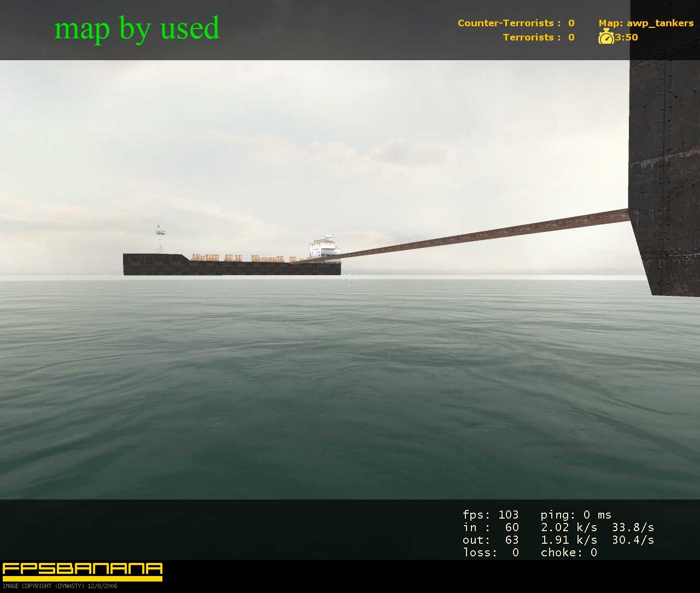Viewport: 700px width, 593px height.
Task: Click the choke: 0 net graph value
Action: pos(569,552)
